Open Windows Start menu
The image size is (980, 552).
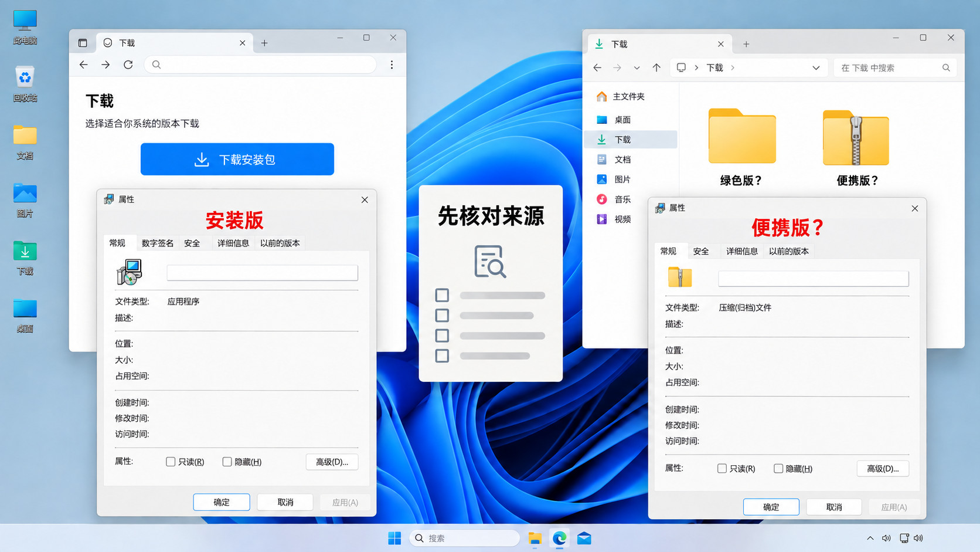point(394,538)
